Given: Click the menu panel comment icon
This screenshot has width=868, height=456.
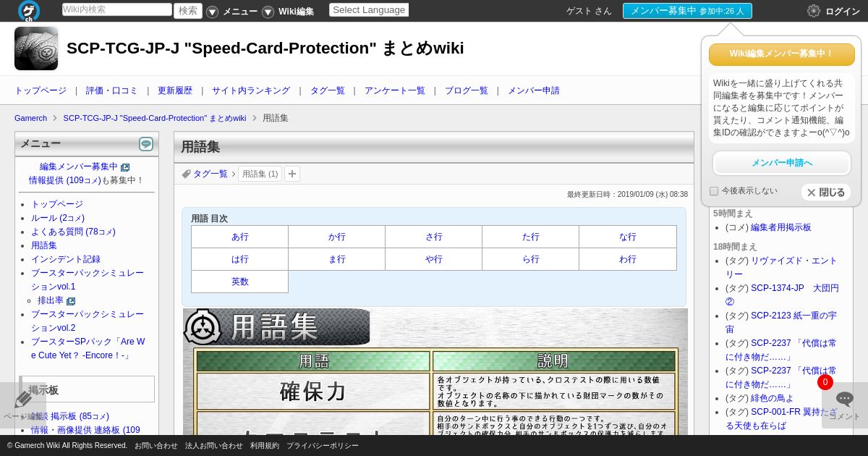Looking at the screenshot, I should click(146, 144).
